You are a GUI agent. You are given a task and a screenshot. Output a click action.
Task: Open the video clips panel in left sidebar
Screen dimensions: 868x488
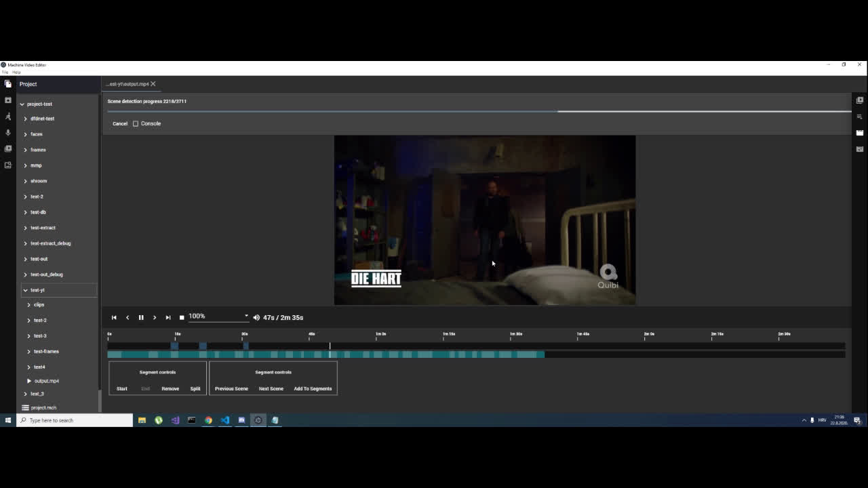7,148
